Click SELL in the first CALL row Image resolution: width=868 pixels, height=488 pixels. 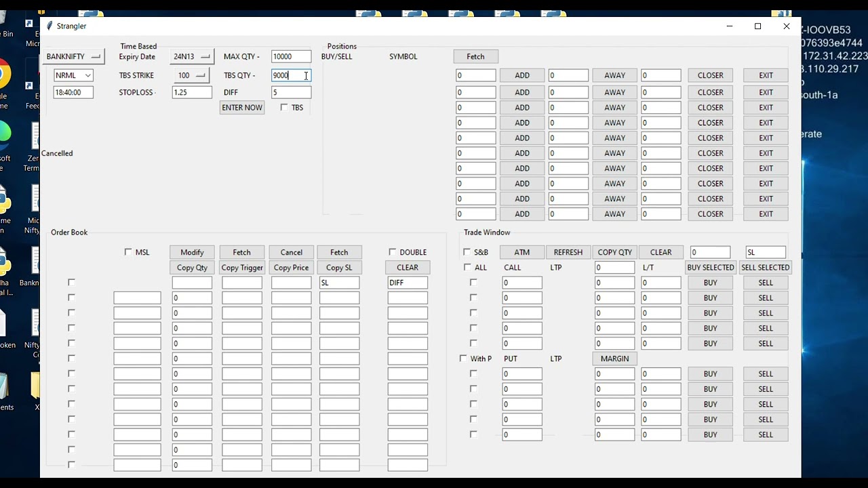point(766,283)
